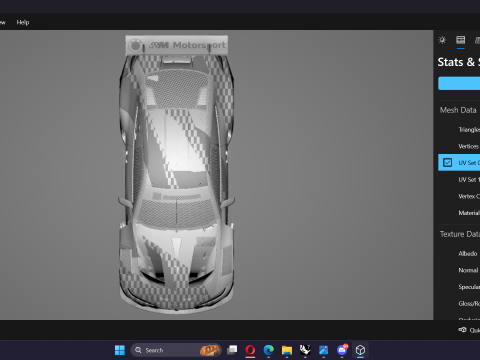The image size is (480, 360).
Task: Click the Quick Animations icon at bottom
Action: pyautogui.click(x=462, y=330)
